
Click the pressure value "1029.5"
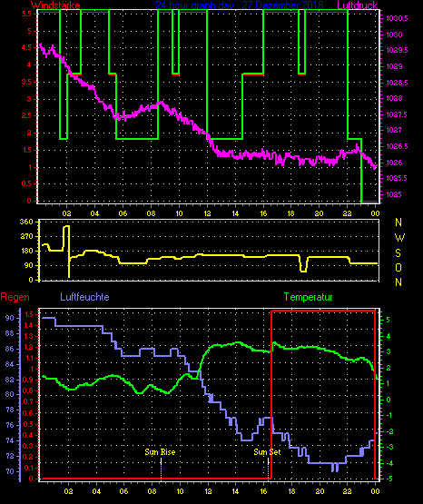pyautogui.click(x=397, y=50)
